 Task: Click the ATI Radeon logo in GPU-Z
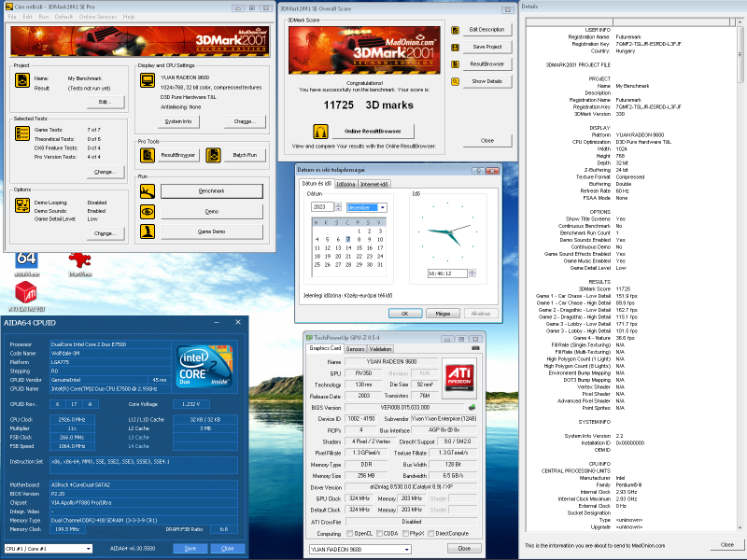[x=459, y=377]
